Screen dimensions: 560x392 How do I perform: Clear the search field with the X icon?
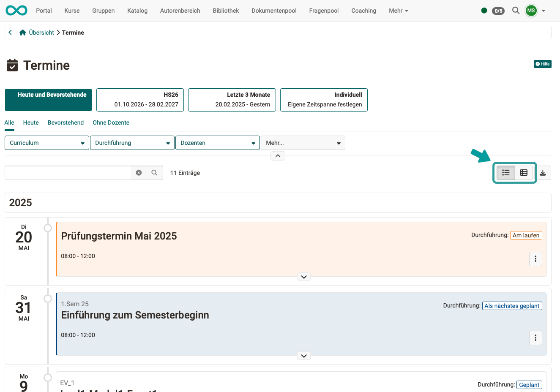(139, 172)
